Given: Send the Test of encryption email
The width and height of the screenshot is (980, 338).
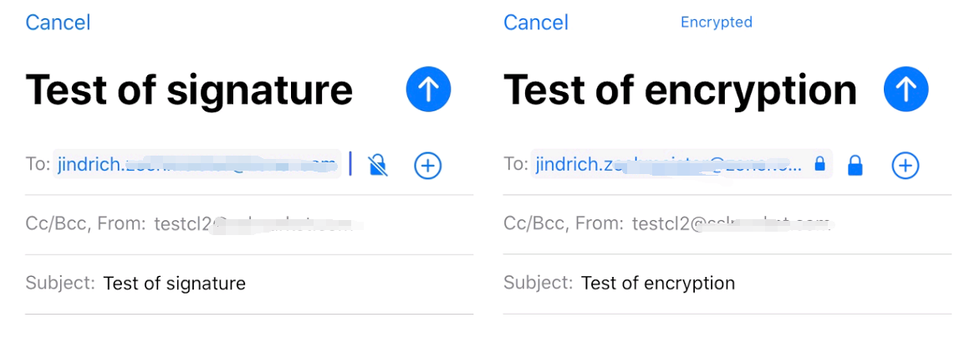Looking at the screenshot, I should click(906, 90).
